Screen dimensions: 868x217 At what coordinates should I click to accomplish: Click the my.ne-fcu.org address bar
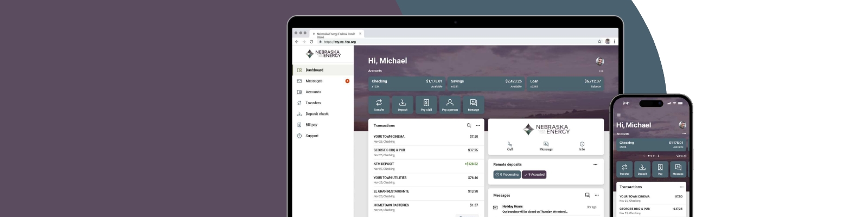pos(456,42)
